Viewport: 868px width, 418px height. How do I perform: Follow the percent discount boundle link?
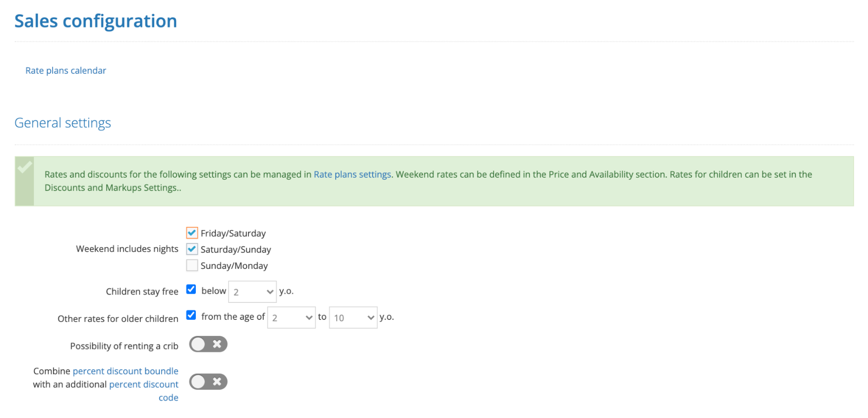[125, 371]
